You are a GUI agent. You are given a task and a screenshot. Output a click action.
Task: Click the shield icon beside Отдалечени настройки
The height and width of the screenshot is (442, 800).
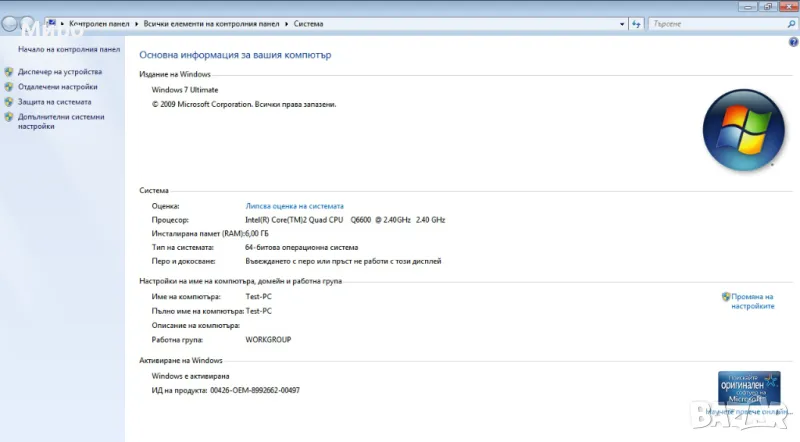click(x=9, y=87)
